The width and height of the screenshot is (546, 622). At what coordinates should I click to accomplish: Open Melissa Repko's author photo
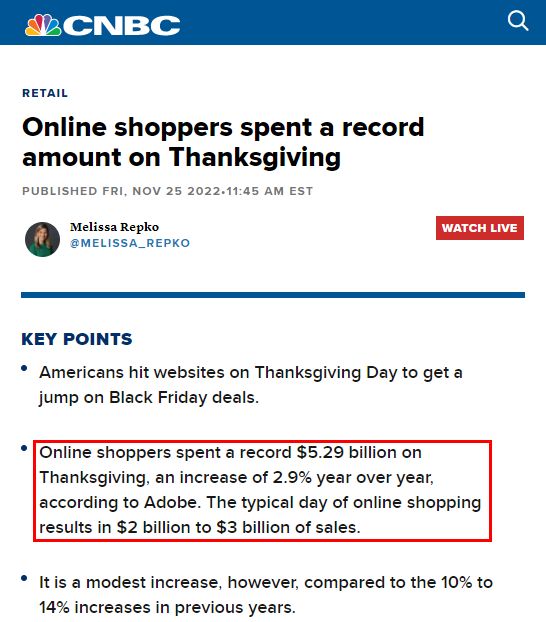42,239
